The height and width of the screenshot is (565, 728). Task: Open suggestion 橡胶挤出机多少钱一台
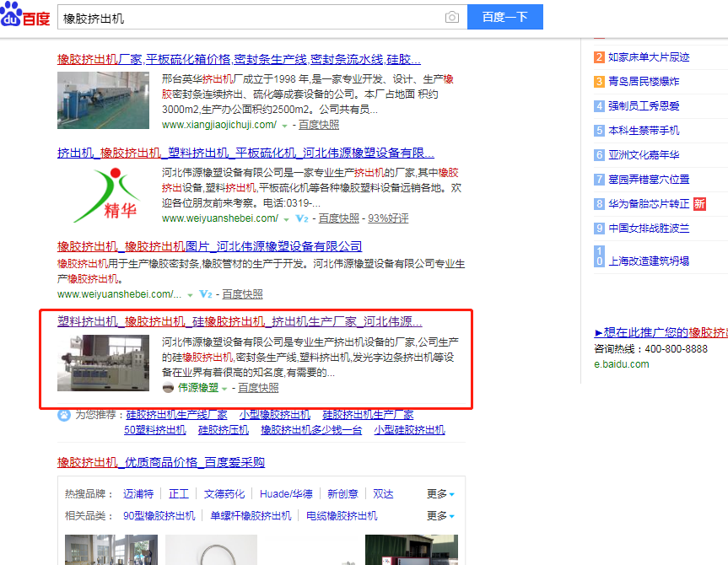click(311, 430)
